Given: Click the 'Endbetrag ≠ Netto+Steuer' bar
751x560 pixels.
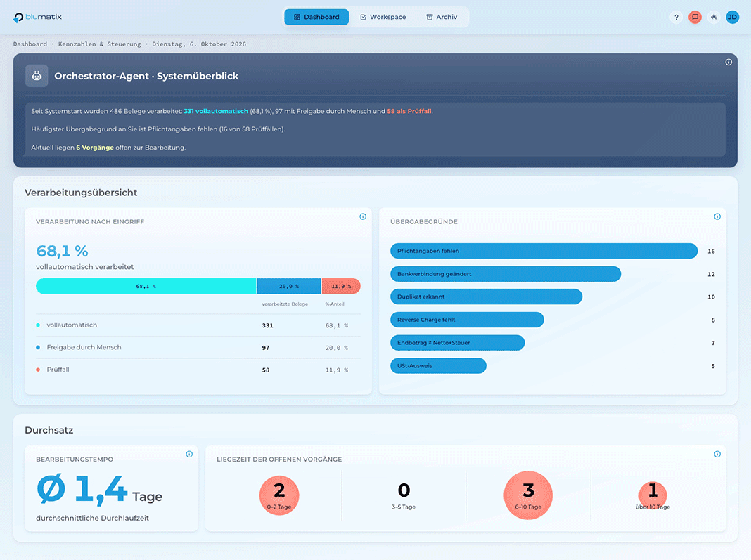Looking at the screenshot, I should point(457,343).
